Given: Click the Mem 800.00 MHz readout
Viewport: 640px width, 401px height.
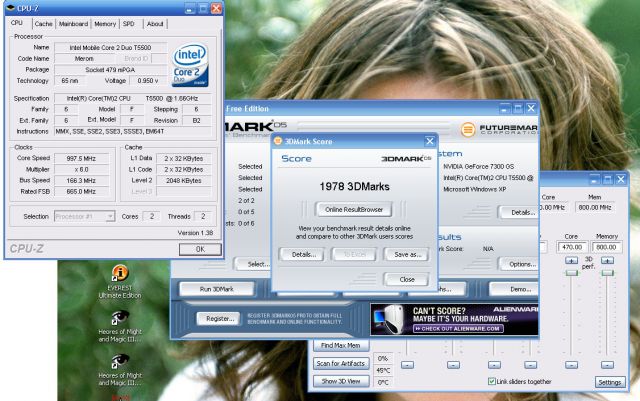Looking at the screenshot, I should (x=595, y=207).
